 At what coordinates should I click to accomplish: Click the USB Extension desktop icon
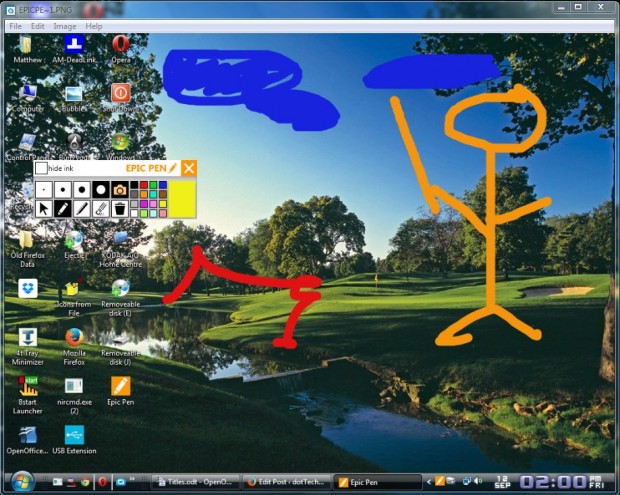[74, 440]
